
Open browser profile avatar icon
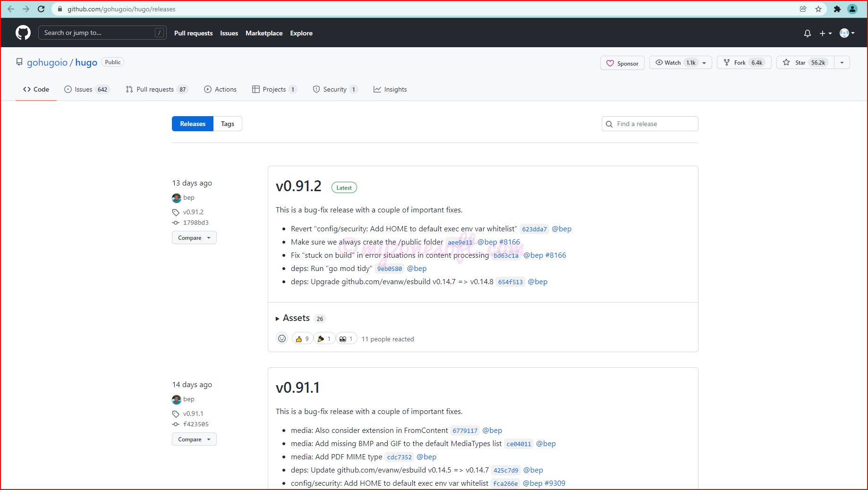click(852, 9)
